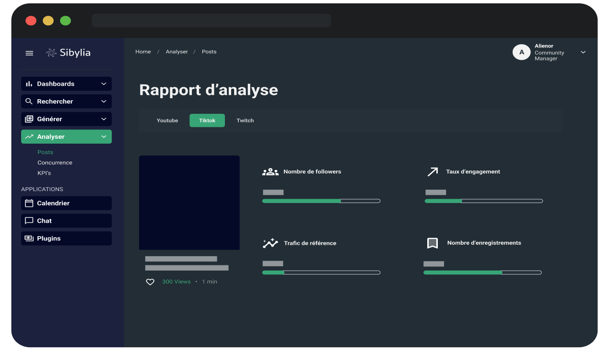The image size is (609, 364).
Task: Open the hamburger menu icon
Action: [29, 53]
